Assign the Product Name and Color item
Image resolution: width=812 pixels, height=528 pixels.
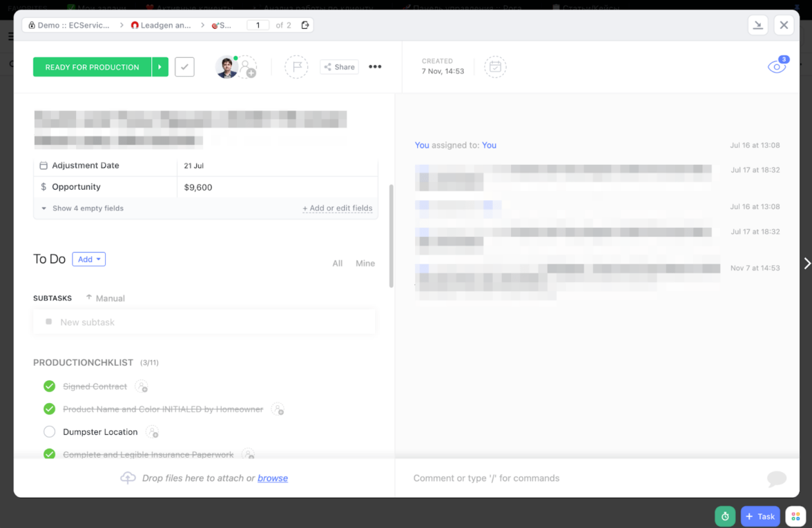pyautogui.click(x=278, y=409)
